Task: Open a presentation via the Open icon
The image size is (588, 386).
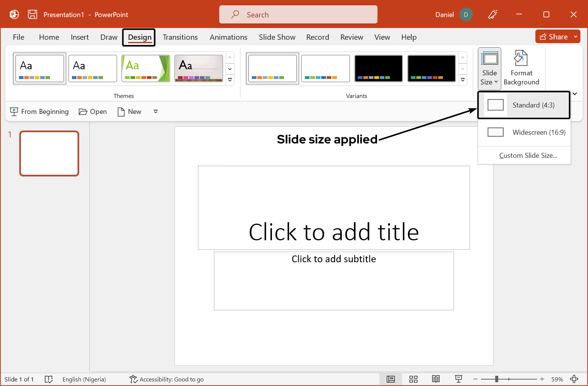Action: [x=92, y=111]
